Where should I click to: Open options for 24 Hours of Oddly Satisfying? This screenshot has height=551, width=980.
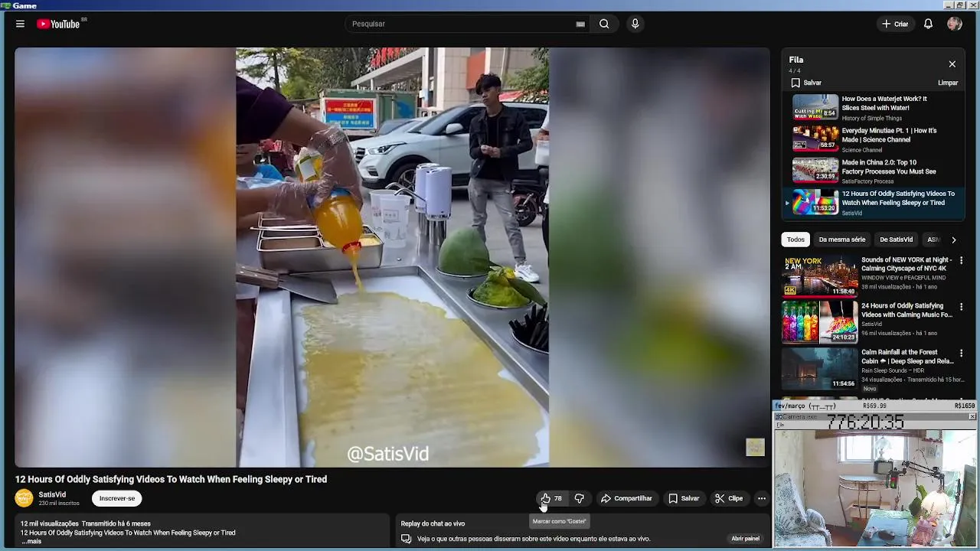pyautogui.click(x=961, y=307)
